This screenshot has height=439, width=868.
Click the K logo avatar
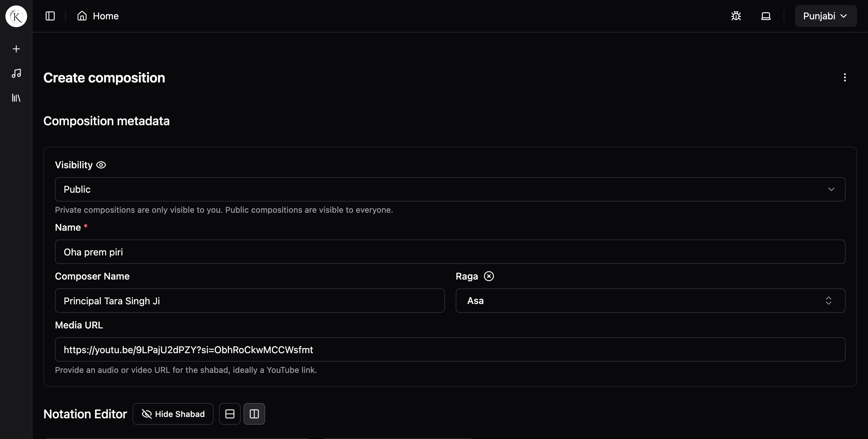16,16
